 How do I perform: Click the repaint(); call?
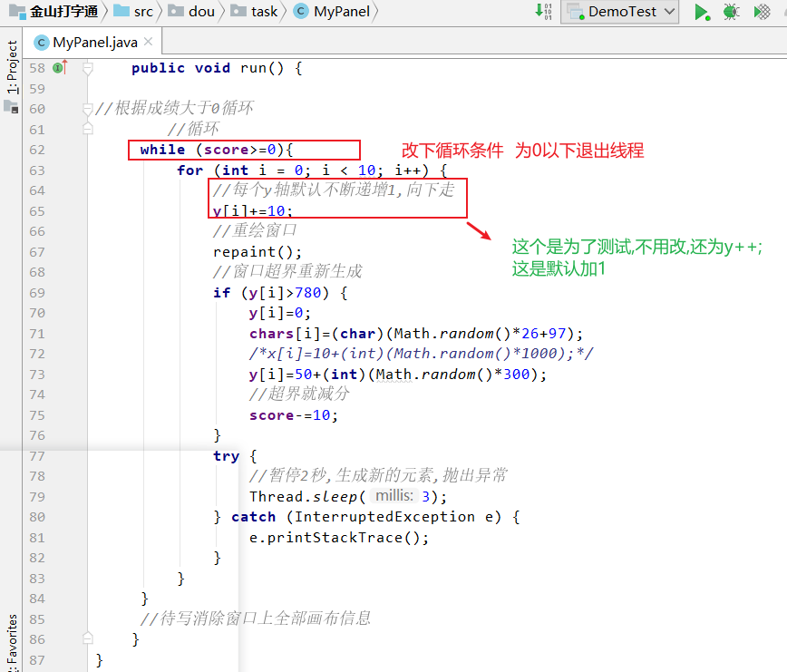coord(257,252)
